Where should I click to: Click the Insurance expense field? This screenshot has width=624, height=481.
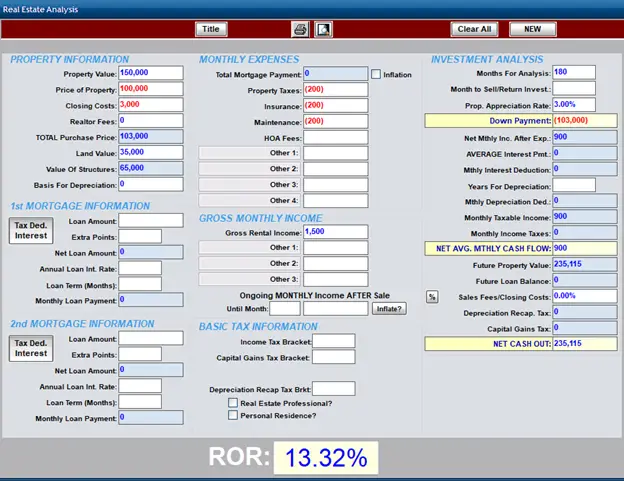coord(335,105)
